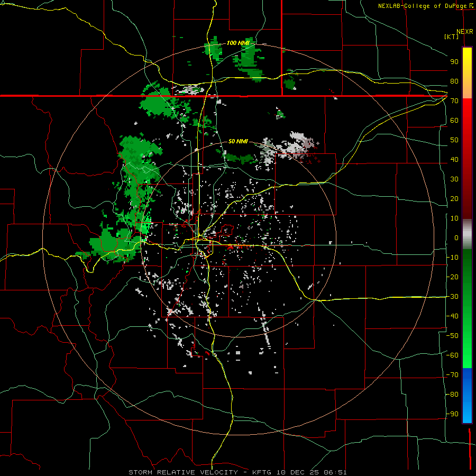Click the positive "10" scale label
Image resolution: width=476 pixels, height=476 pixels.
(454, 218)
